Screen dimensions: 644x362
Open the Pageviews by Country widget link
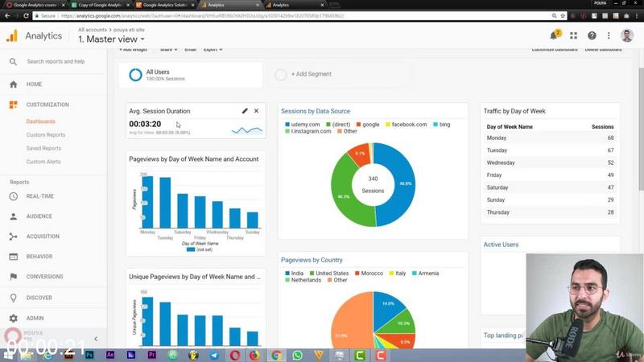312,260
